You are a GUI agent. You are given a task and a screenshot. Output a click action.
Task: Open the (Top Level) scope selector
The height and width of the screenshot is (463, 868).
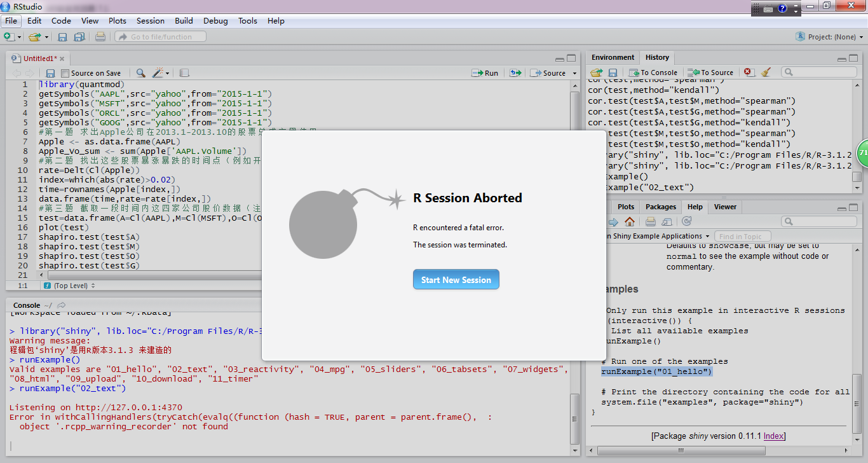[71, 286]
